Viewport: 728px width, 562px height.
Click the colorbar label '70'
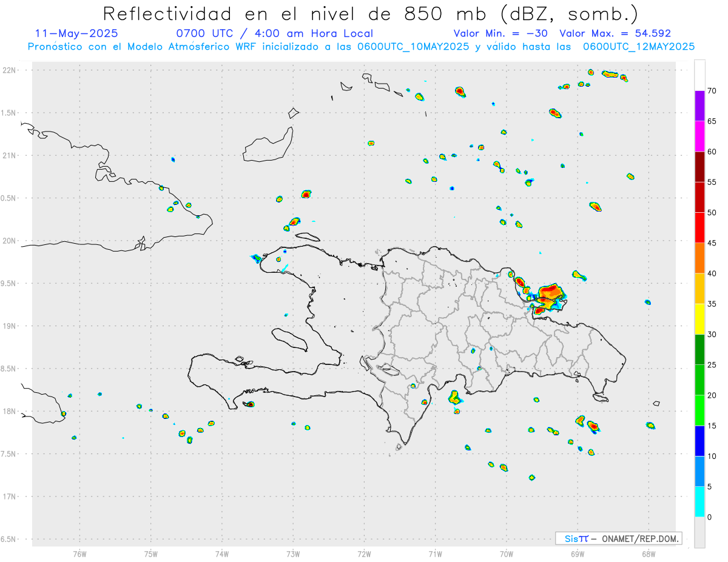pos(712,91)
